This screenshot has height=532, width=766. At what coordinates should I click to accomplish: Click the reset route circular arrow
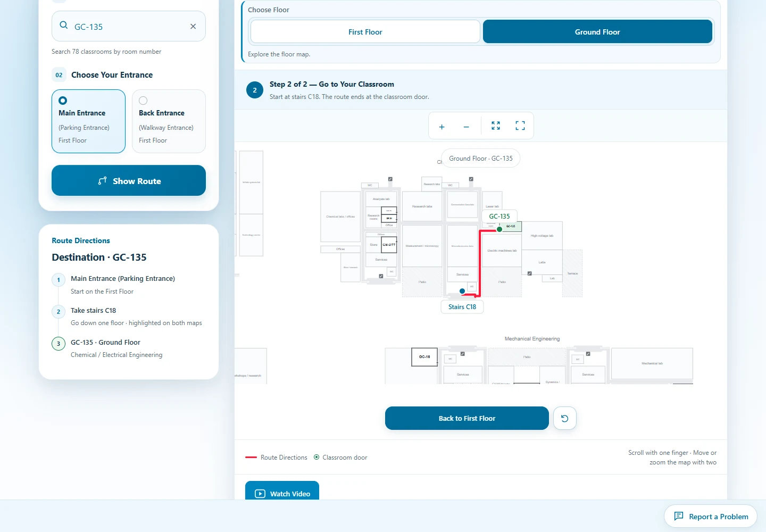pos(565,418)
